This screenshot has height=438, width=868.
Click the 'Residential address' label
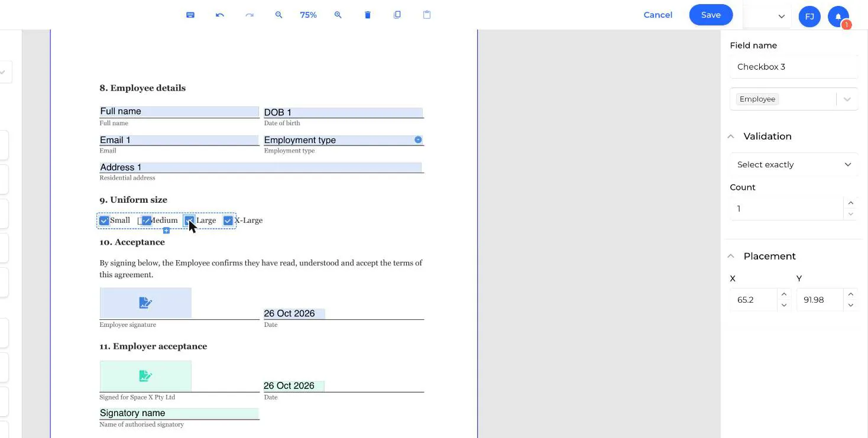(x=127, y=178)
